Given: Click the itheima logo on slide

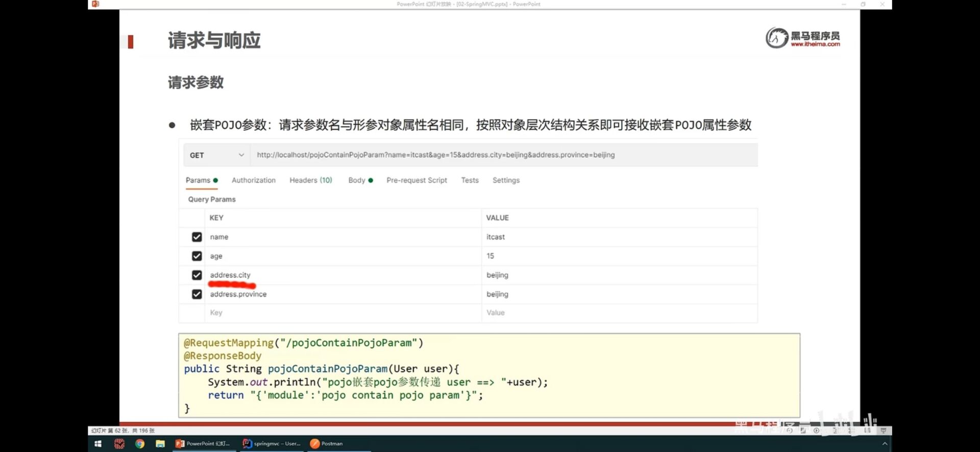Looking at the screenshot, I should click(x=803, y=38).
